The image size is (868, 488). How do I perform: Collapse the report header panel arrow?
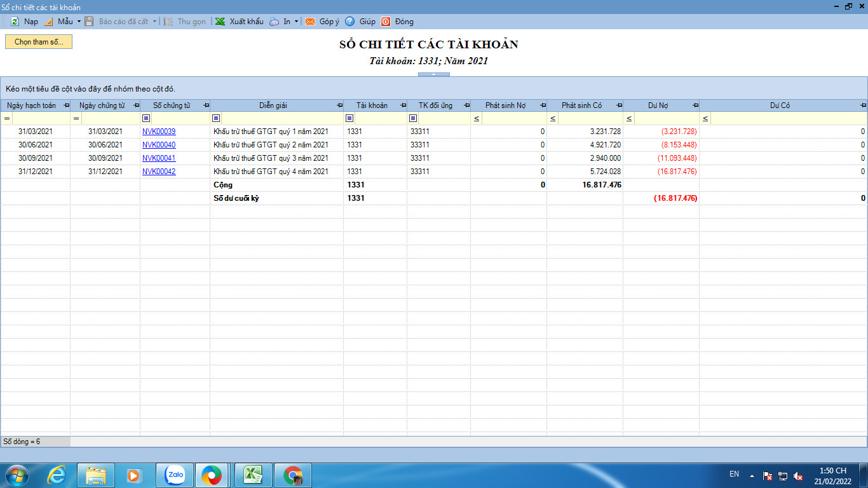tap(434, 74)
